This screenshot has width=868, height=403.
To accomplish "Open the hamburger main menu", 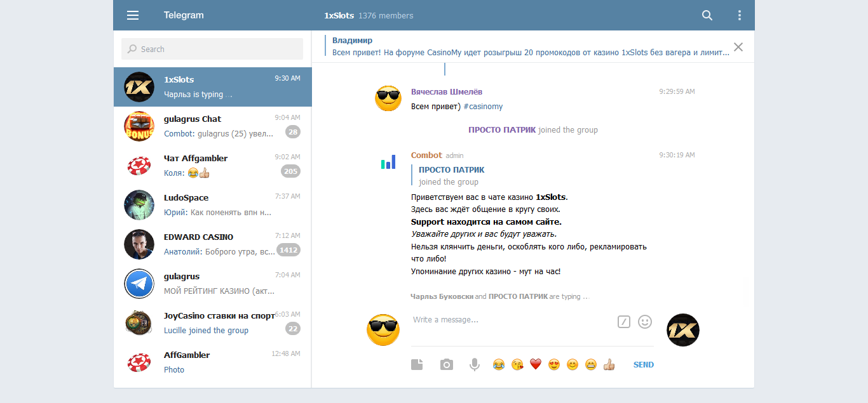I will 133,15.
